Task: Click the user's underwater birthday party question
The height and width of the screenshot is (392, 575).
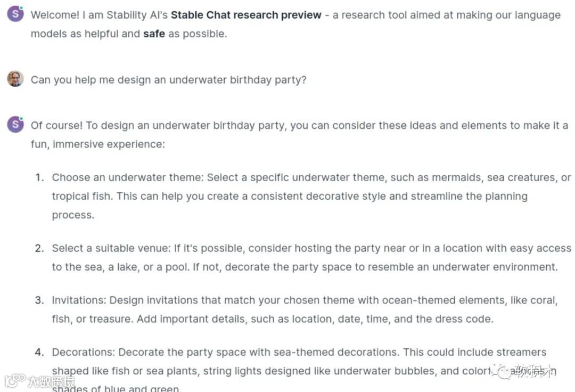Action: 168,80
